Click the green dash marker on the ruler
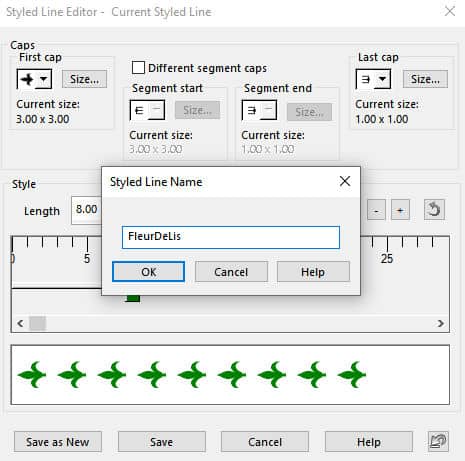465x461 pixels. coord(133,298)
